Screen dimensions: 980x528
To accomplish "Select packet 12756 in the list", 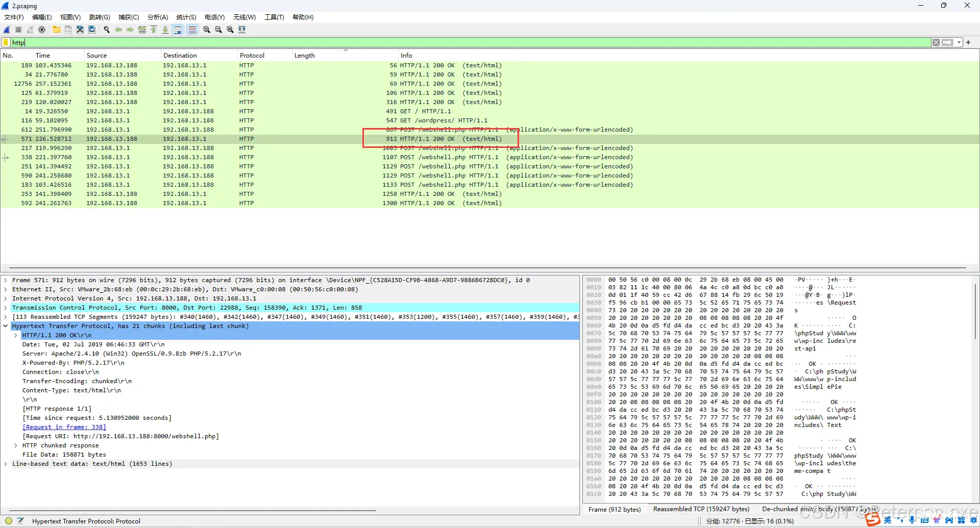I will [490, 84].
